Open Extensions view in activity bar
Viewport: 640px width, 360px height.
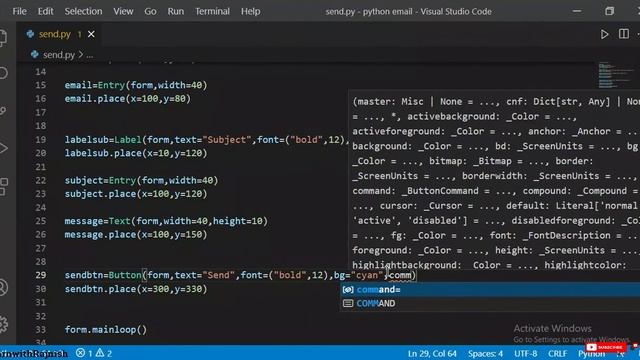tap(3, 186)
